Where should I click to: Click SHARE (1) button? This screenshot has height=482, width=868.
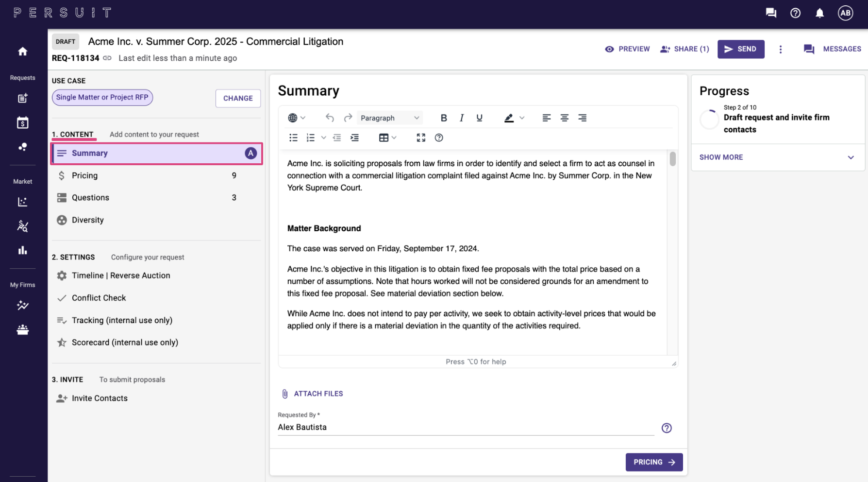click(685, 49)
